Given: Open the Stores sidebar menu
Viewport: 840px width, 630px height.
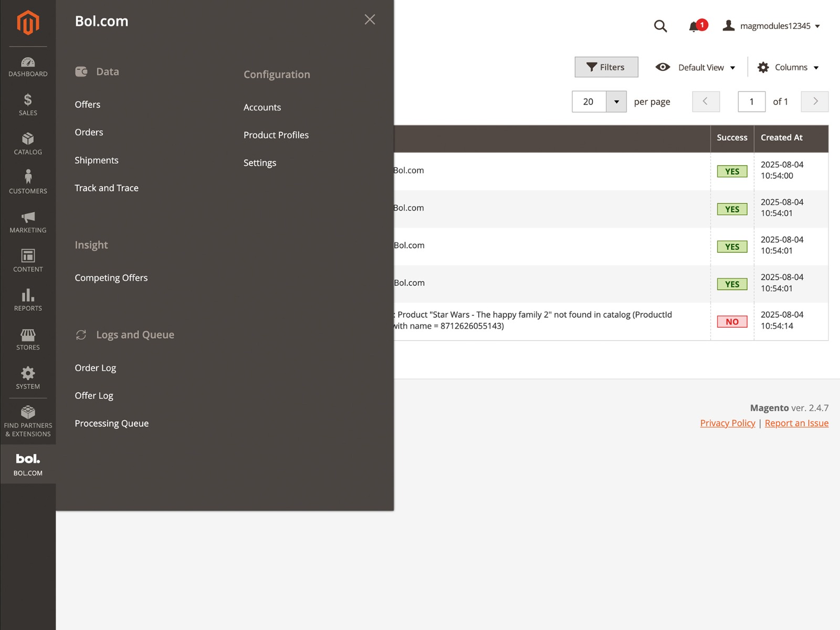Looking at the screenshot, I should pyautogui.click(x=28, y=339).
